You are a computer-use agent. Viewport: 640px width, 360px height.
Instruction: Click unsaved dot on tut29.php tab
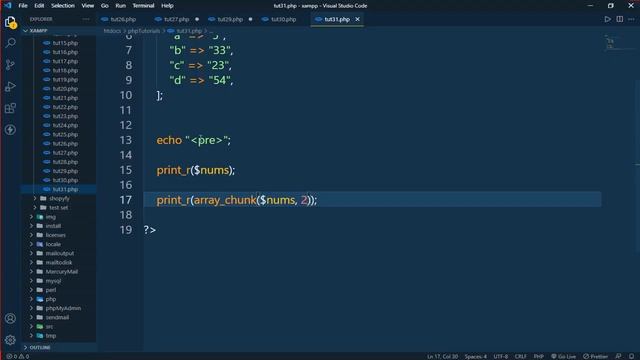click(x=250, y=19)
